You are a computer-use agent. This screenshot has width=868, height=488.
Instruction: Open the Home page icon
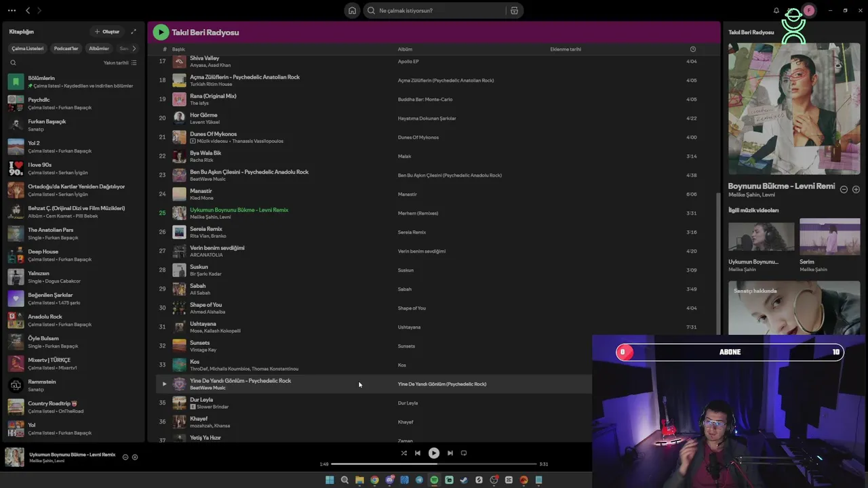tap(352, 10)
